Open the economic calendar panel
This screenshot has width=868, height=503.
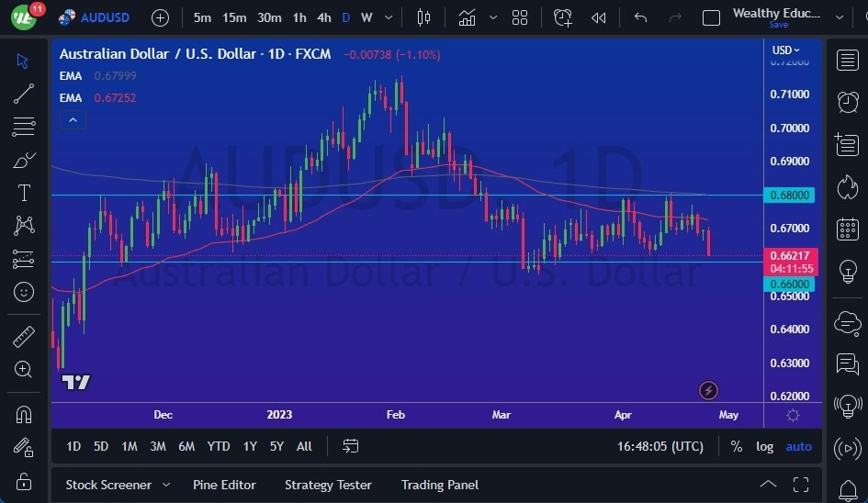coord(848,229)
